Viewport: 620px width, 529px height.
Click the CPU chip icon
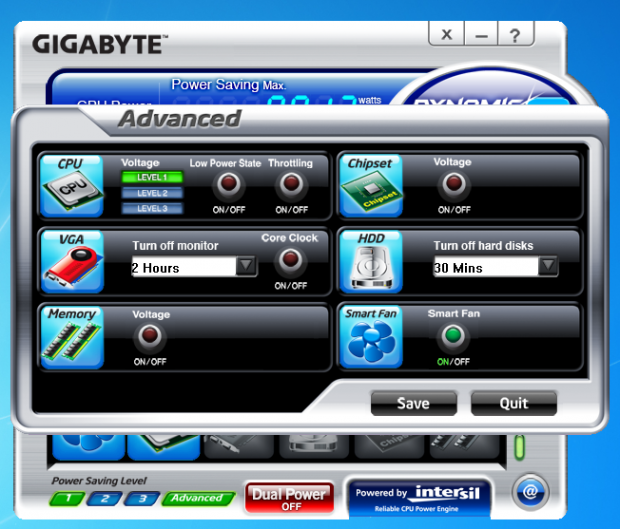click(72, 186)
